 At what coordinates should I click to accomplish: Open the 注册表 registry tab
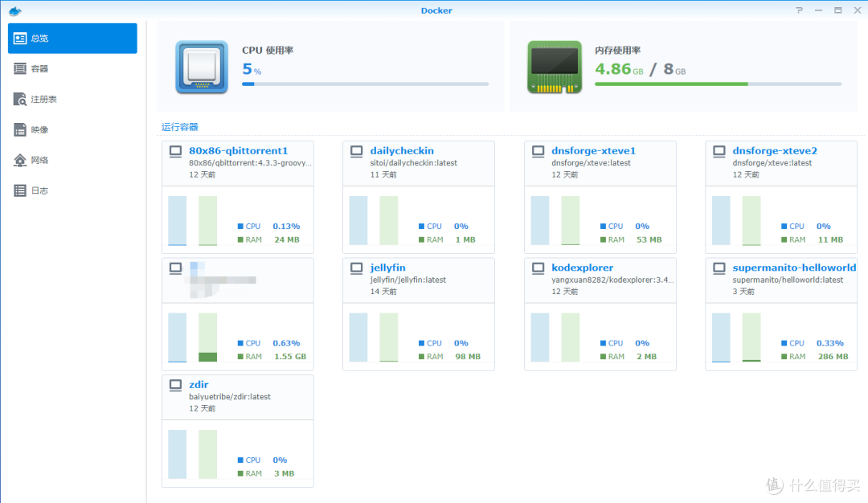[x=72, y=99]
